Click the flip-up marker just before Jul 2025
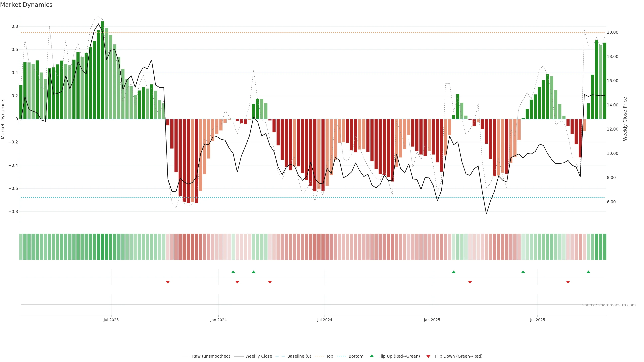This screenshot has width=644, height=362. click(x=523, y=272)
